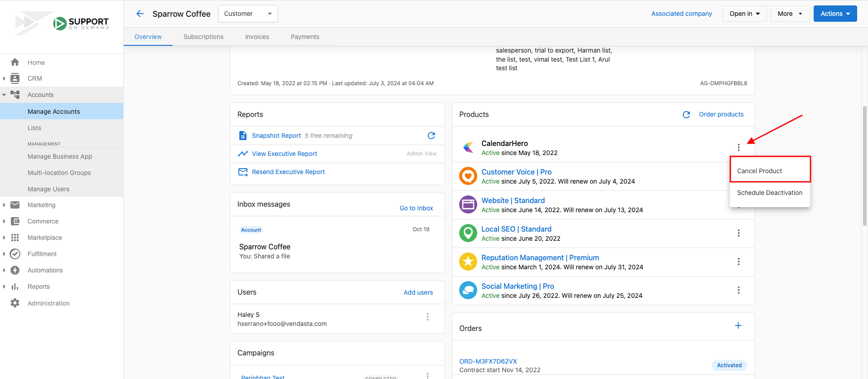Image resolution: width=868 pixels, height=379 pixels.
Task: Open the Actions dropdown button
Action: point(835,14)
